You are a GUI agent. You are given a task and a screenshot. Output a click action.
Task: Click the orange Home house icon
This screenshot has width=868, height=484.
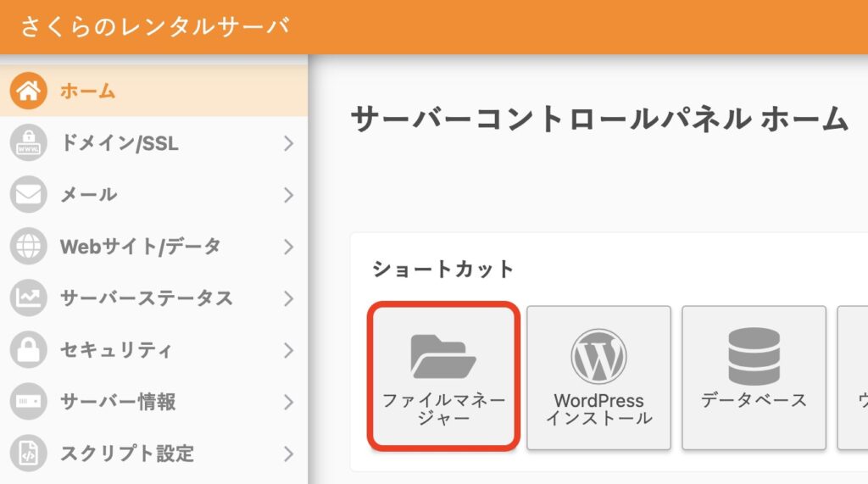click(28, 91)
